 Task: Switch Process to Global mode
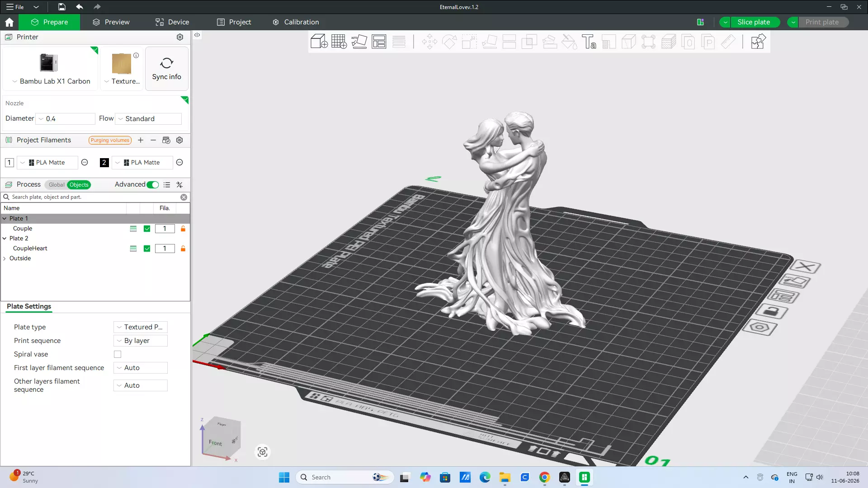click(57, 185)
